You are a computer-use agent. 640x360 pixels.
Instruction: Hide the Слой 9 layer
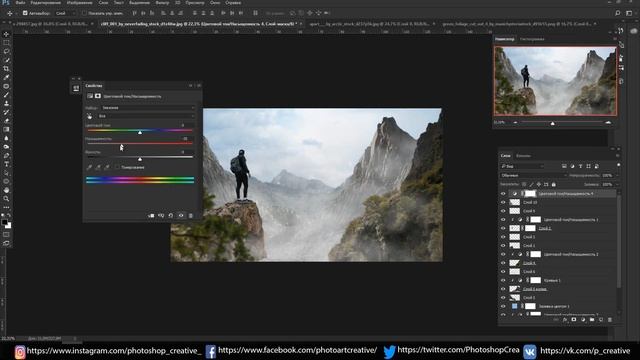(x=503, y=211)
